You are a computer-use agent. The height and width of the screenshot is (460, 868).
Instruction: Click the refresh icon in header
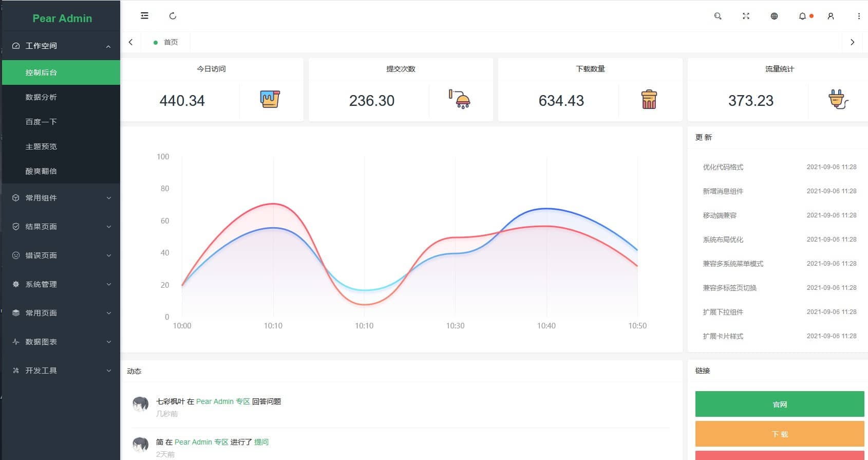click(x=173, y=16)
